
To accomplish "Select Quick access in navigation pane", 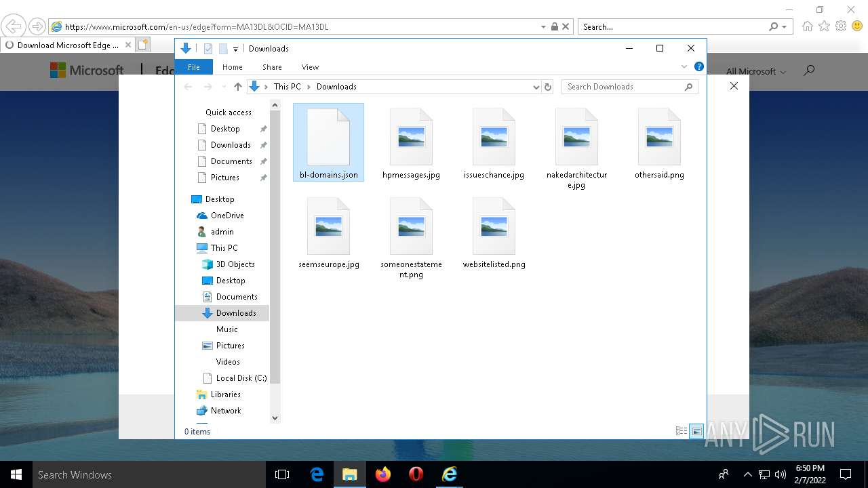I will coord(229,113).
